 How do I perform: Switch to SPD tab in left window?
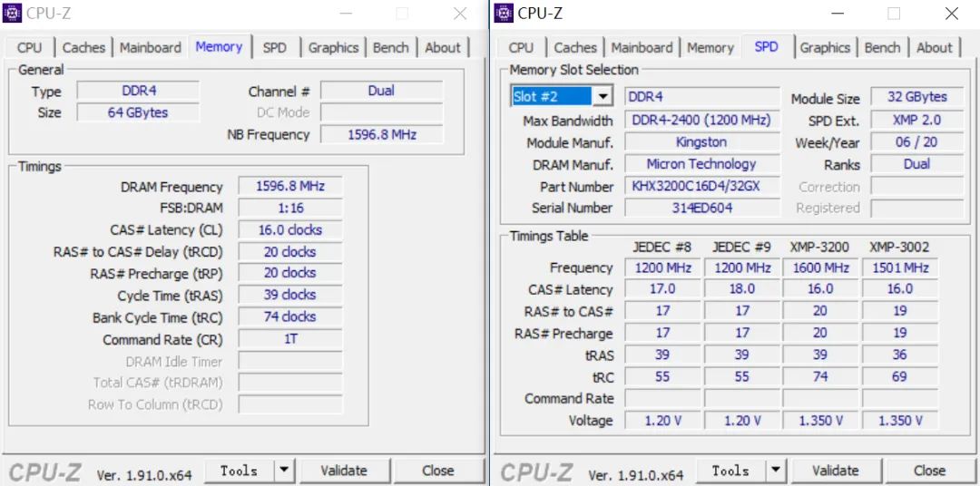(x=274, y=47)
